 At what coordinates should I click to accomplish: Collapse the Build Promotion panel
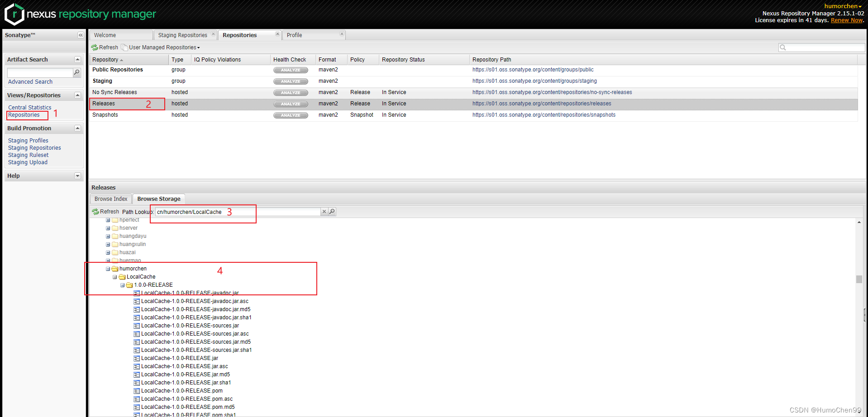pyautogui.click(x=77, y=128)
